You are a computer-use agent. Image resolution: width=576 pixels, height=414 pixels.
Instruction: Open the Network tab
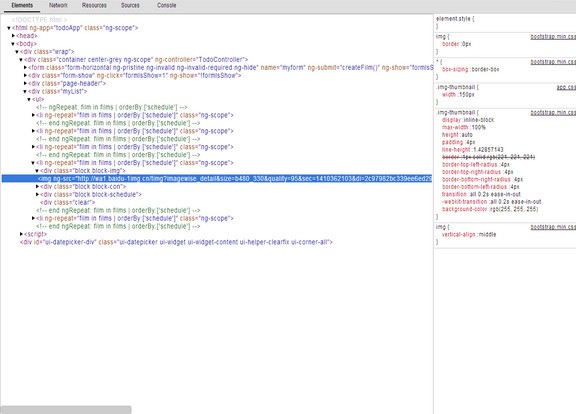[58, 6]
